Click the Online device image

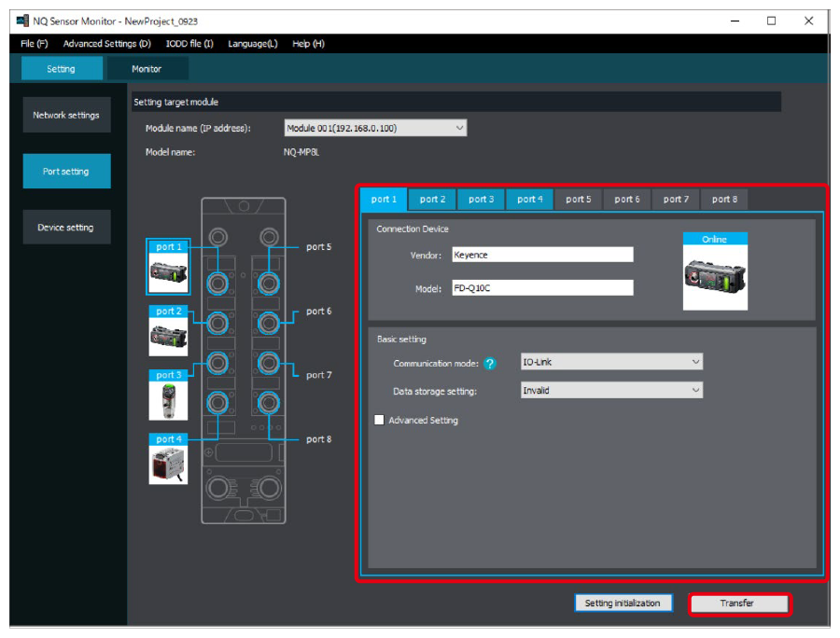[714, 277]
